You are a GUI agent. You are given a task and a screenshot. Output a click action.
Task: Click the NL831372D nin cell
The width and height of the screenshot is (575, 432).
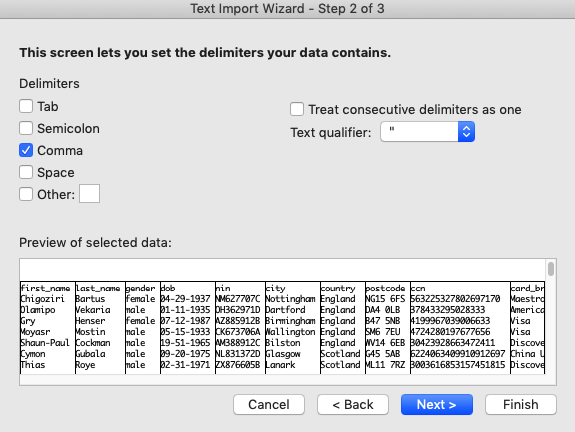coord(238,354)
